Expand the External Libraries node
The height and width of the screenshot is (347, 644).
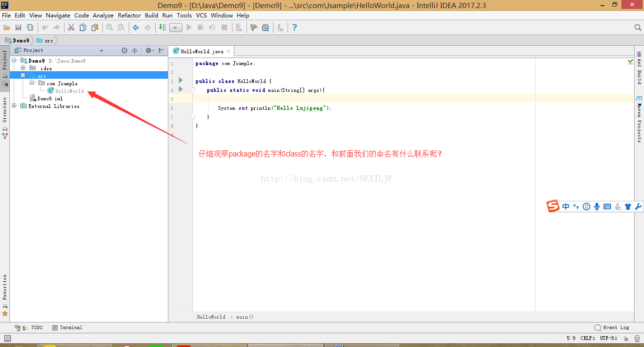coord(14,106)
